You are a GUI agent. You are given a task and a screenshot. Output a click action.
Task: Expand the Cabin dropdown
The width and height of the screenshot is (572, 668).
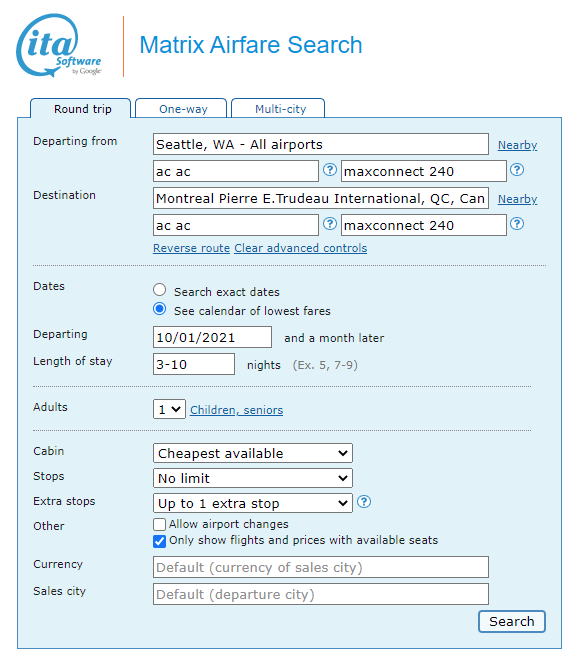tap(253, 453)
